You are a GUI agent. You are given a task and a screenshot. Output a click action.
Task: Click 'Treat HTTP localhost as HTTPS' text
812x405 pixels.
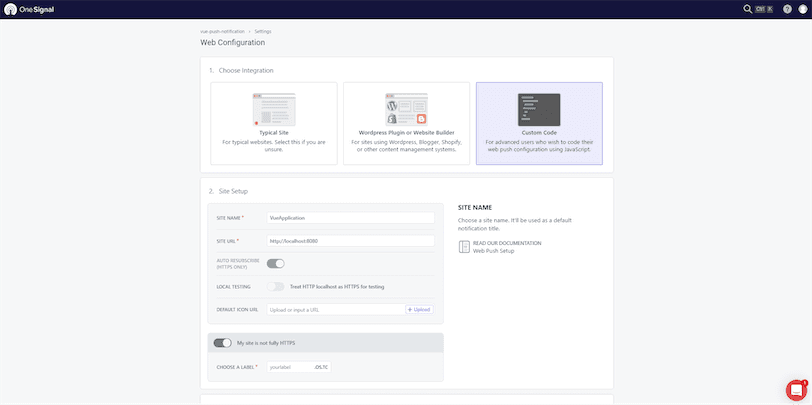click(x=337, y=286)
